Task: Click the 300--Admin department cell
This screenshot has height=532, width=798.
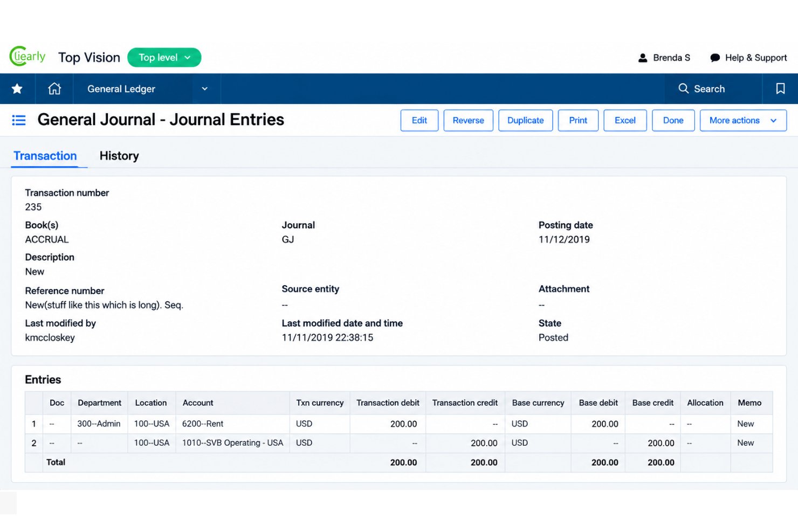Action: [x=99, y=424]
